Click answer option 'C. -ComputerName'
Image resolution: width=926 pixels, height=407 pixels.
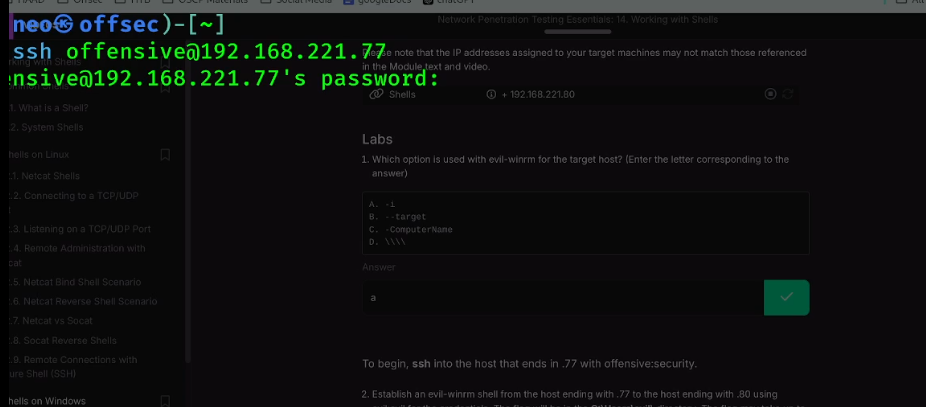coord(410,229)
